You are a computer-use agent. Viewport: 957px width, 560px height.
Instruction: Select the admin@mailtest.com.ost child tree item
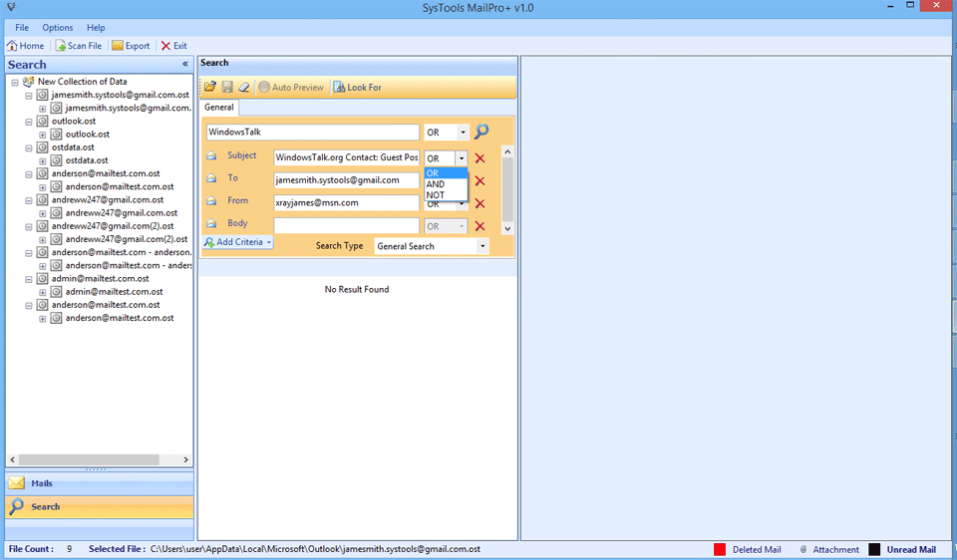click(x=114, y=292)
